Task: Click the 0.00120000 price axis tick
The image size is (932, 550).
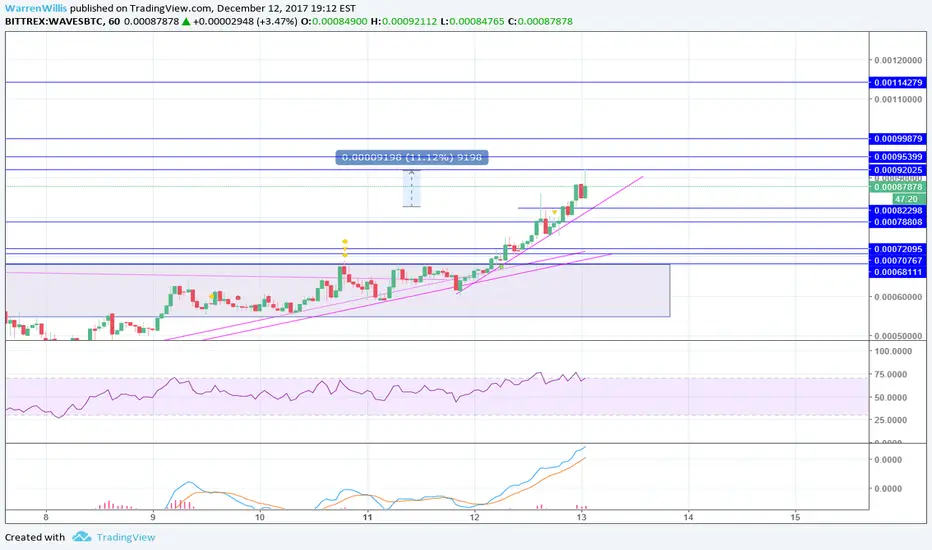Action: coord(898,60)
